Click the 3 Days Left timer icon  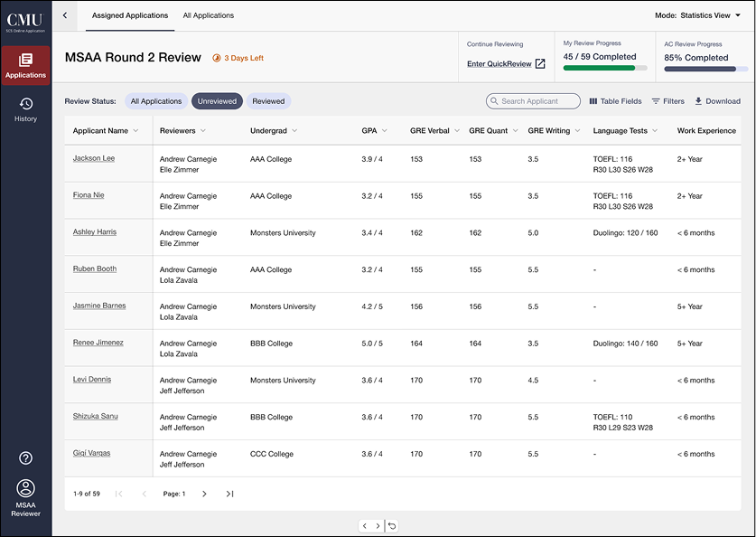coord(217,58)
